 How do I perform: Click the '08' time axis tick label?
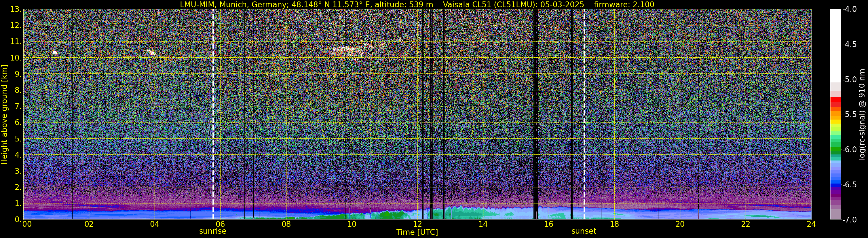[x=286, y=224]
